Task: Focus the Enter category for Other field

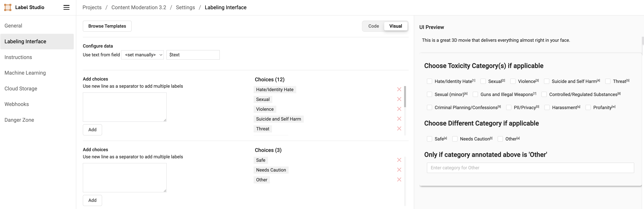Action: [x=530, y=168]
